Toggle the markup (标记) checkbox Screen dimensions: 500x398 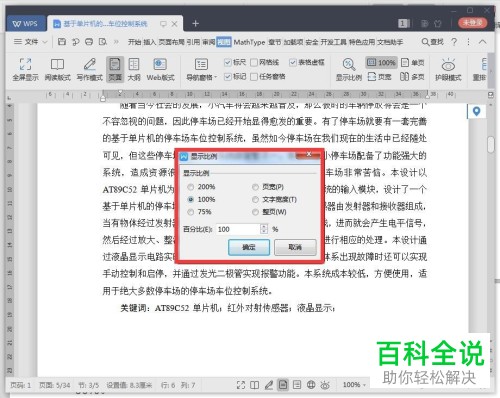(x=228, y=77)
